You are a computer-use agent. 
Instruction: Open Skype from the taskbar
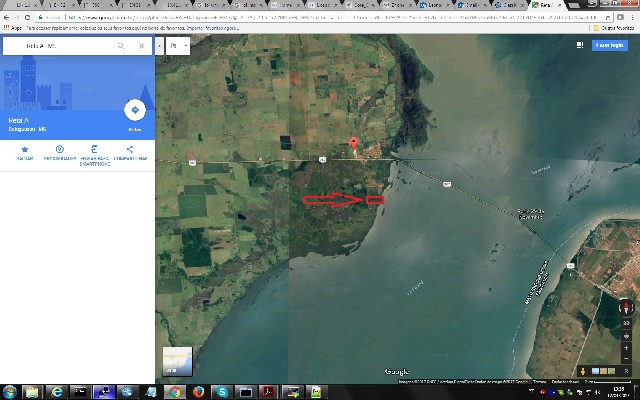coord(222,392)
